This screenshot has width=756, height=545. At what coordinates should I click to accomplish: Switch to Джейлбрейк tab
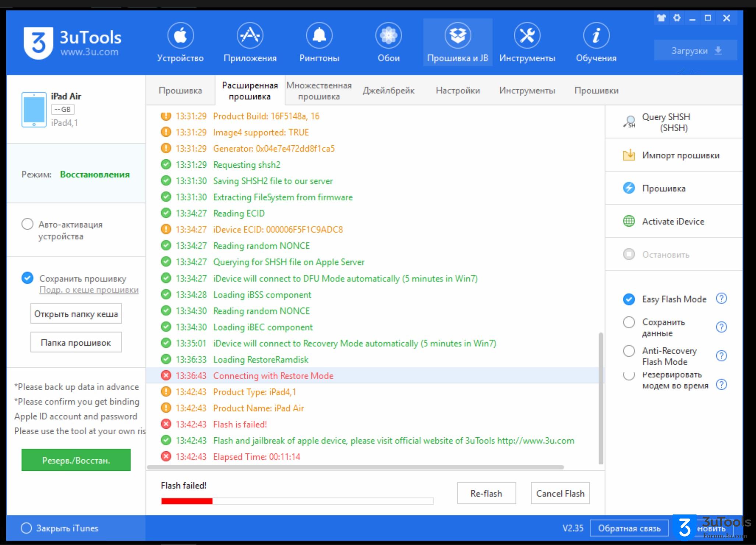click(390, 90)
